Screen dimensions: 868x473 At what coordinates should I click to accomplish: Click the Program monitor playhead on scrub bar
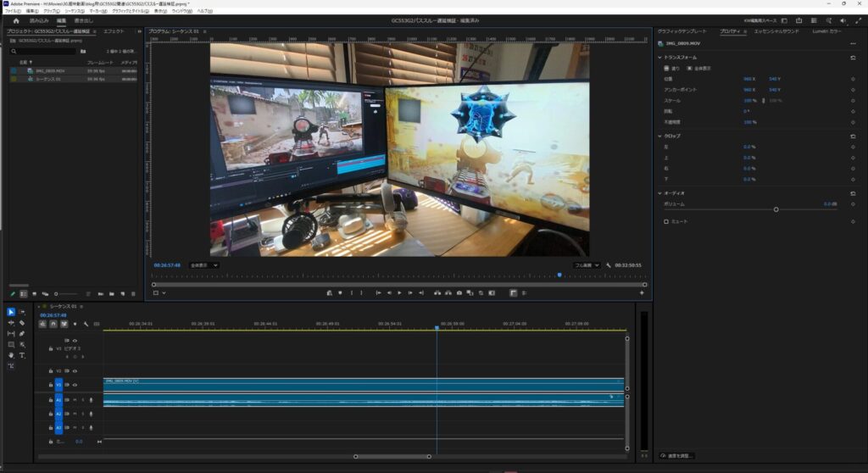(x=559, y=275)
